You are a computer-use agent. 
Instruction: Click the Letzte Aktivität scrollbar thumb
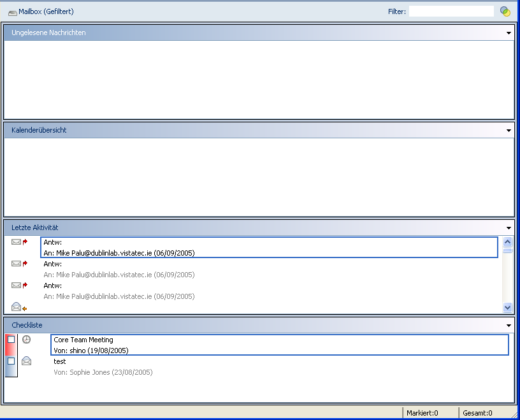[507, 250]
